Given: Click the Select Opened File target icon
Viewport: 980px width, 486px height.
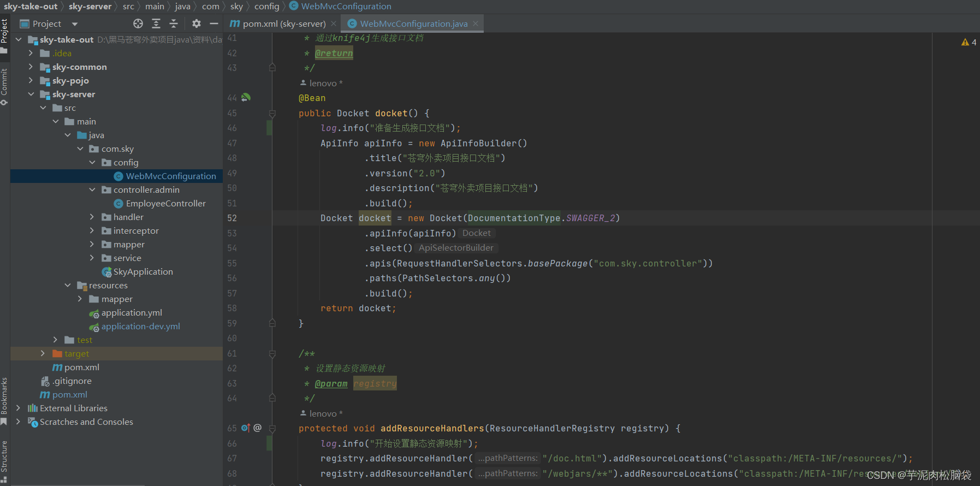Looking at the screenshot, I should click(x=138, y=23).
